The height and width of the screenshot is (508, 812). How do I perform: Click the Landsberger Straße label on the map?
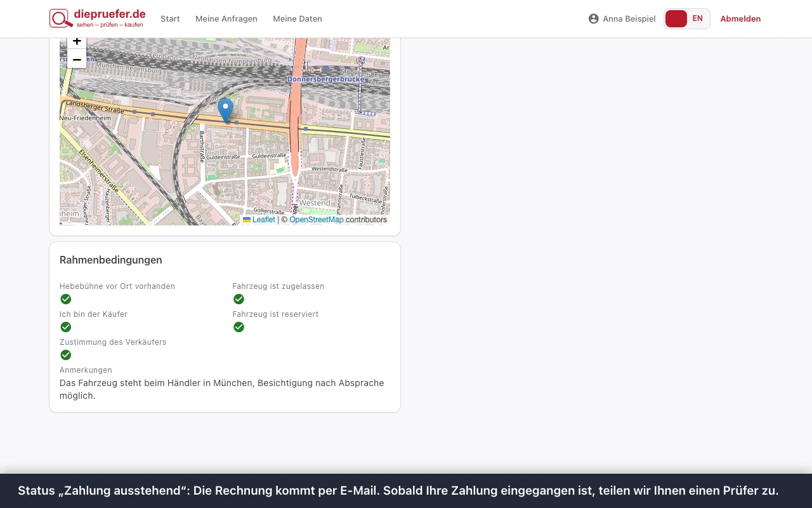(95, 107)
